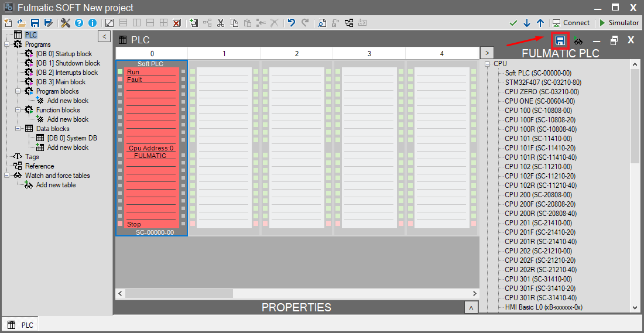The image size is (644, 333).
Task: Open a project with the folder icon
Action: 21,23
